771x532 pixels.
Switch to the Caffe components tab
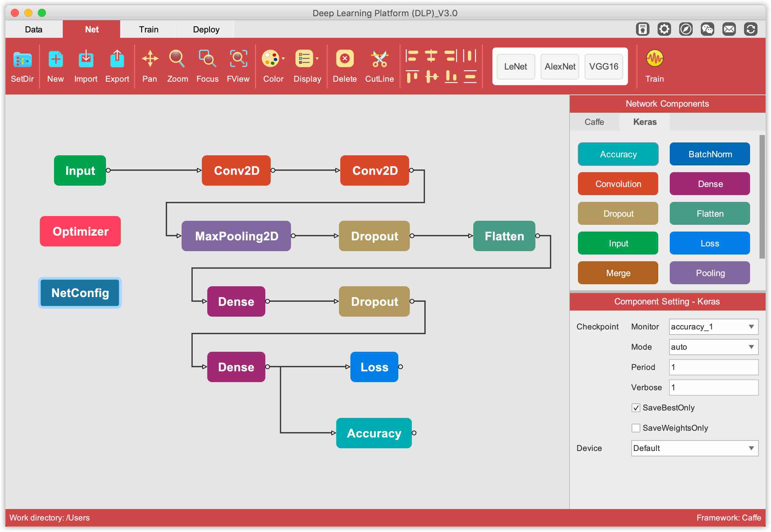pos(594,122)
